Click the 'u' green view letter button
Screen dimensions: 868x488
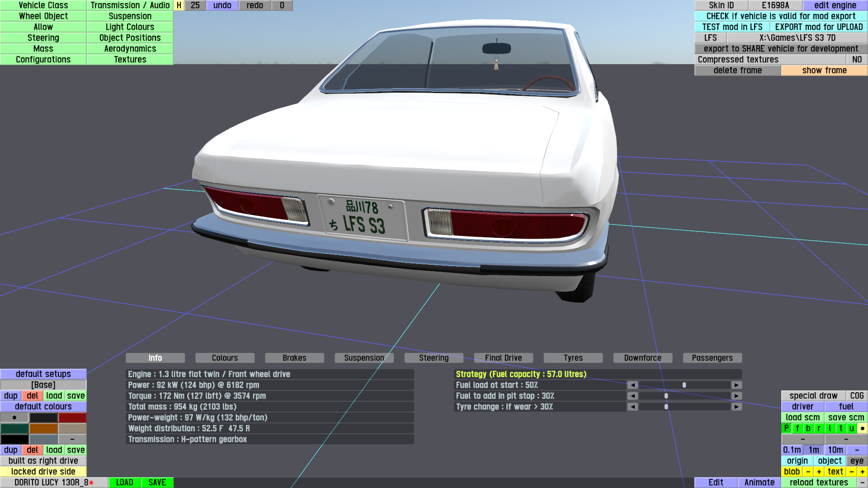pos(851,428)
